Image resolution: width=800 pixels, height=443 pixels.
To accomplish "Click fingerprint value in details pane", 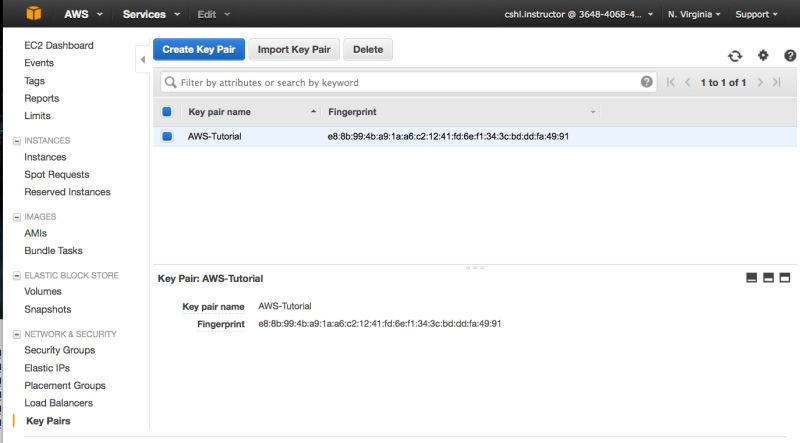I will 380,324.
